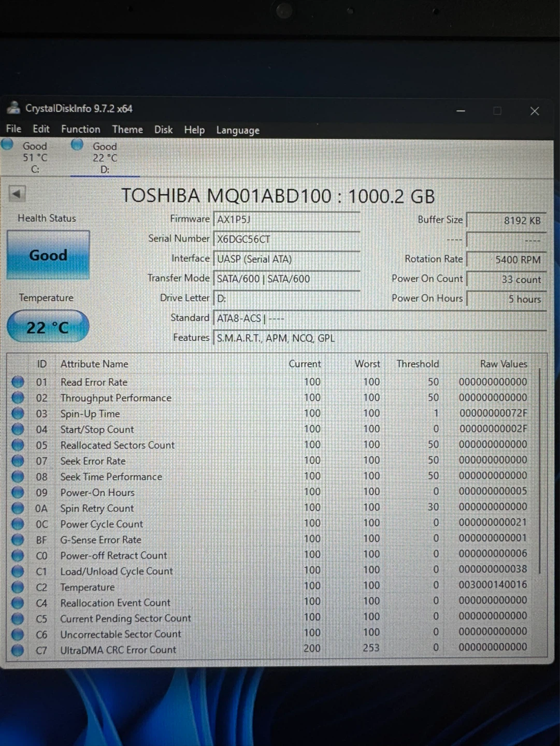The image size is (560, 746).
Task: Click the Worst column header
Action: pos(367,364)
